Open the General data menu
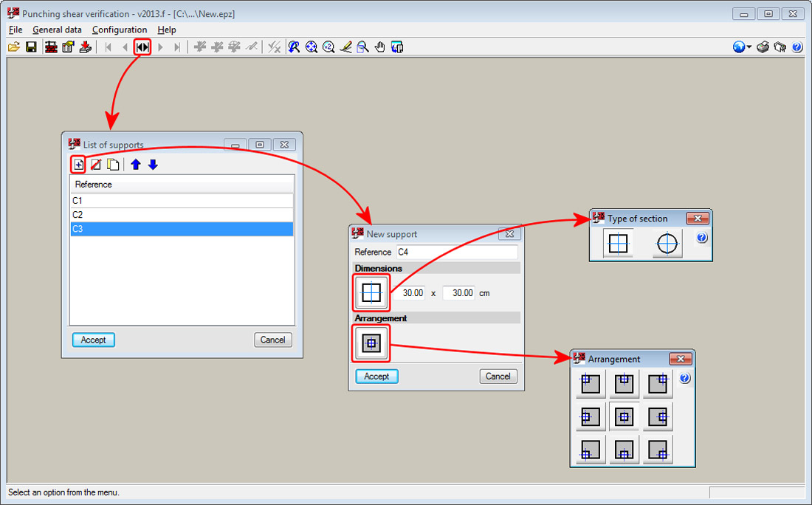 (57, 30)
